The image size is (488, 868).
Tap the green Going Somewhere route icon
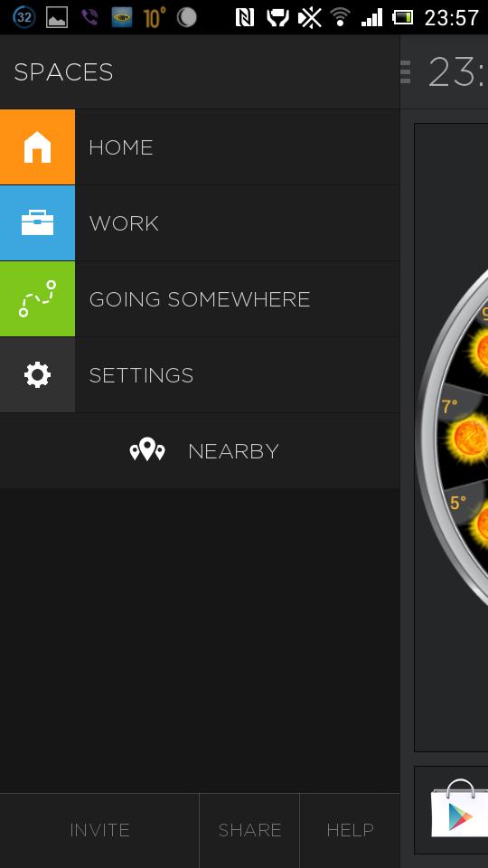(x=37, y=299)
